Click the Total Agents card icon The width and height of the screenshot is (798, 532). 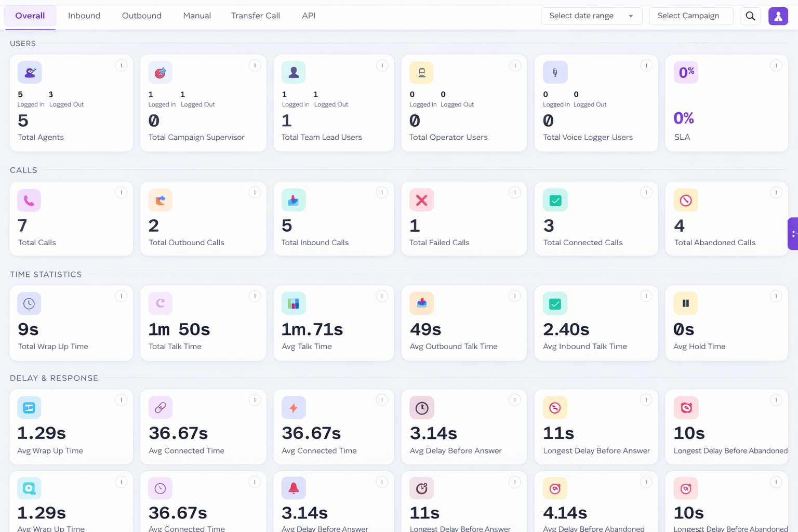30,72
